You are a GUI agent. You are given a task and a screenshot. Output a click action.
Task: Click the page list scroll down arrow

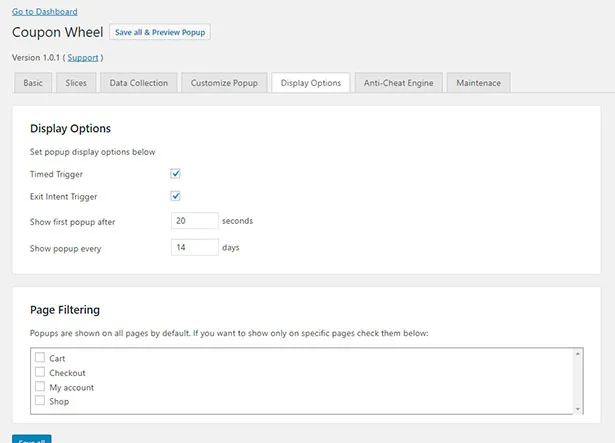click(x=577, y=408)
